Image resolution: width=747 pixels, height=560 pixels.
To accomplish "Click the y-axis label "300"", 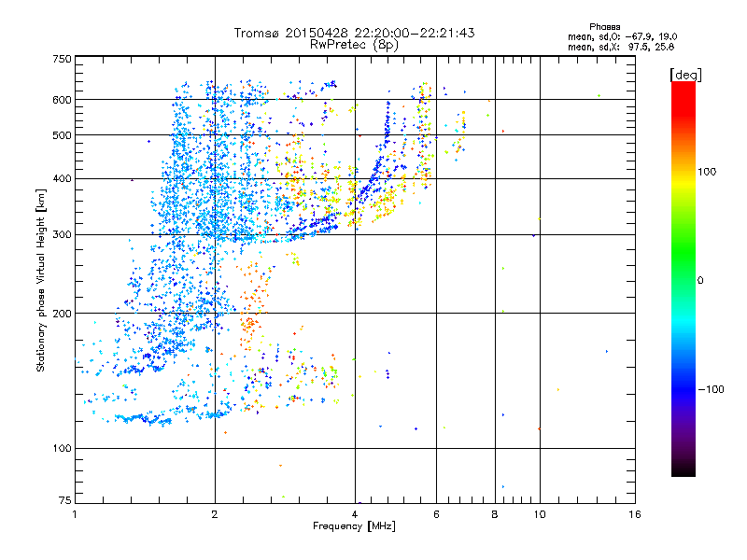I will 62,235.
